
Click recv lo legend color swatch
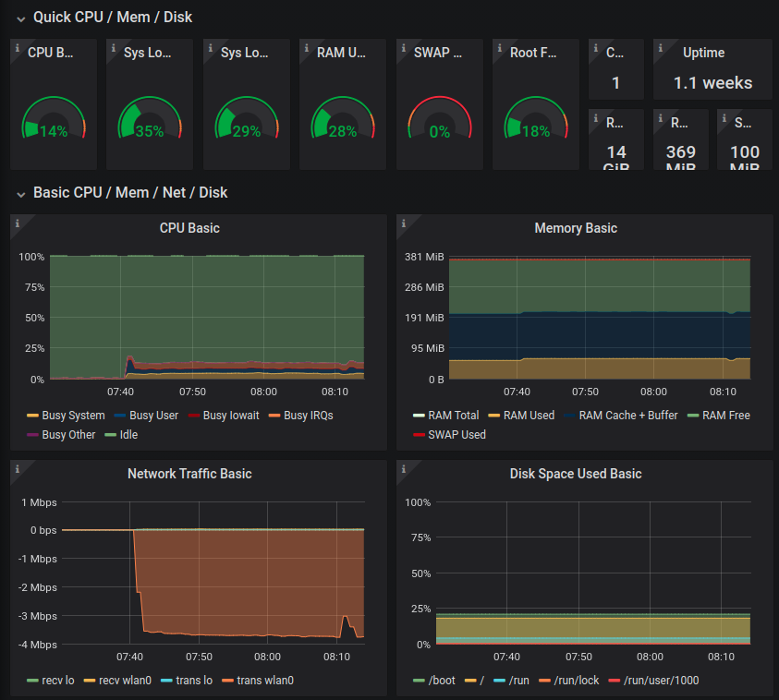[32, 680]
